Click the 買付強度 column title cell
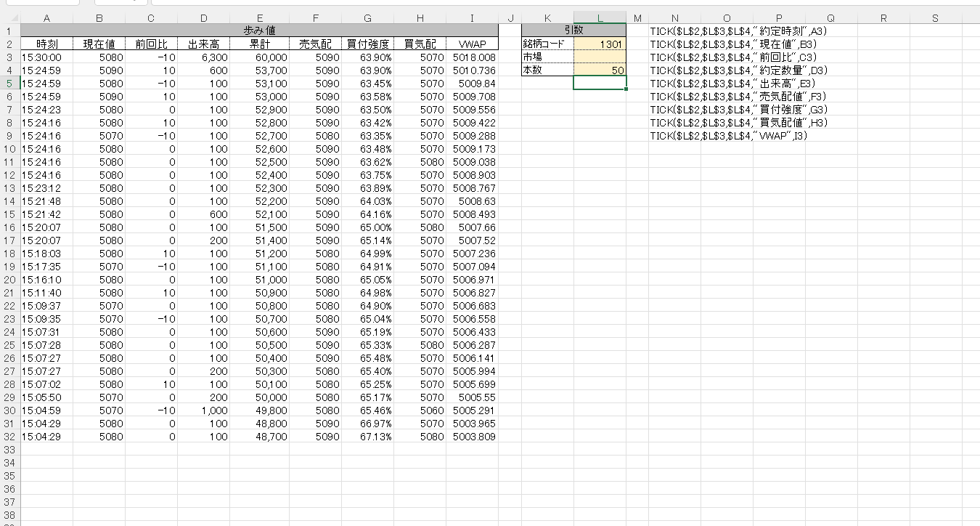 [368, 44]
